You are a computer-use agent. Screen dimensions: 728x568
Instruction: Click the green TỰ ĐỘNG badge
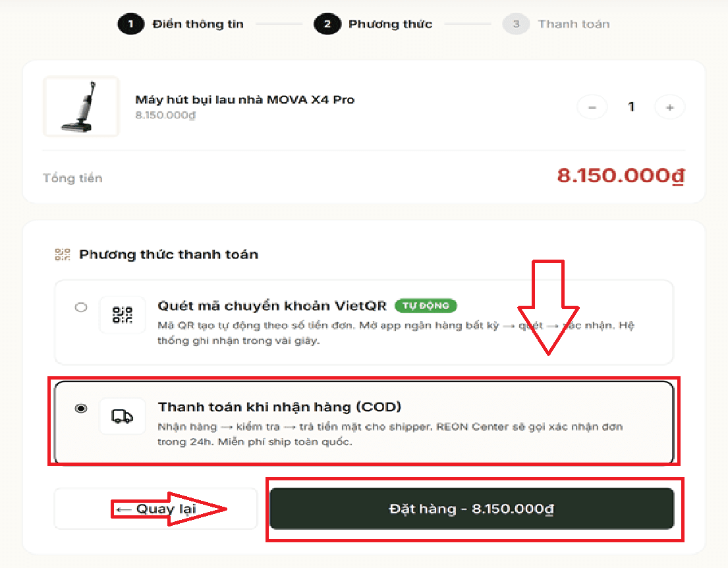[426, 306]
